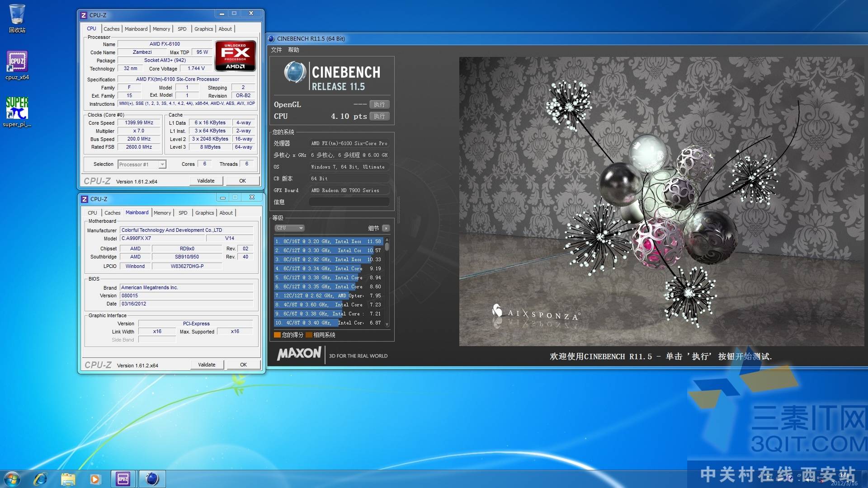
Task: Click the brown 相同系统 legend swatch
Action: click(309, 335)
